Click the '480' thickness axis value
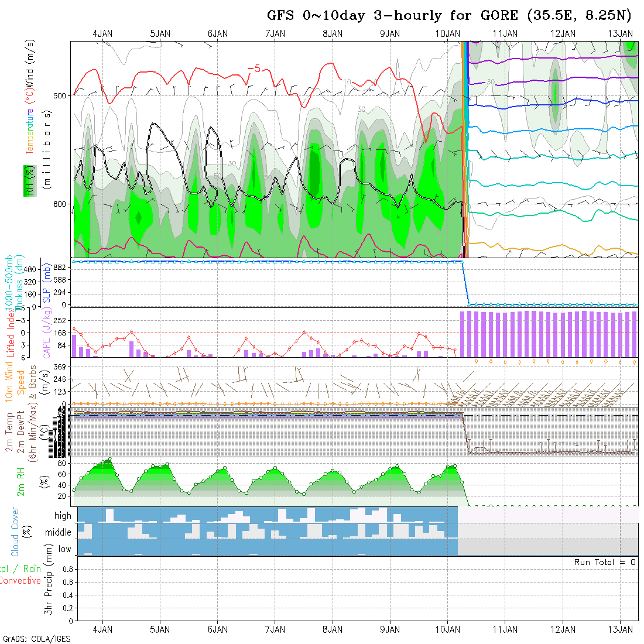Viewport: 644px width, 644px height. click(x=30, y=270)
